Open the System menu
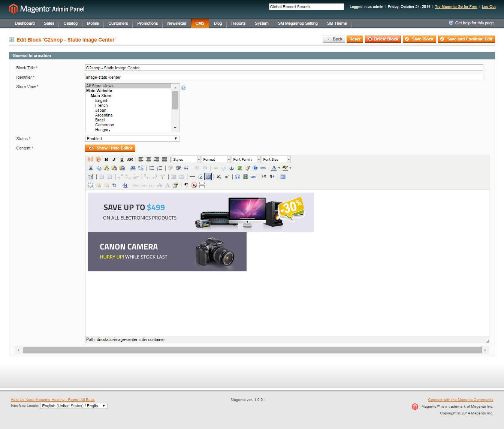 pyautogui.click(x=262, y=23)
